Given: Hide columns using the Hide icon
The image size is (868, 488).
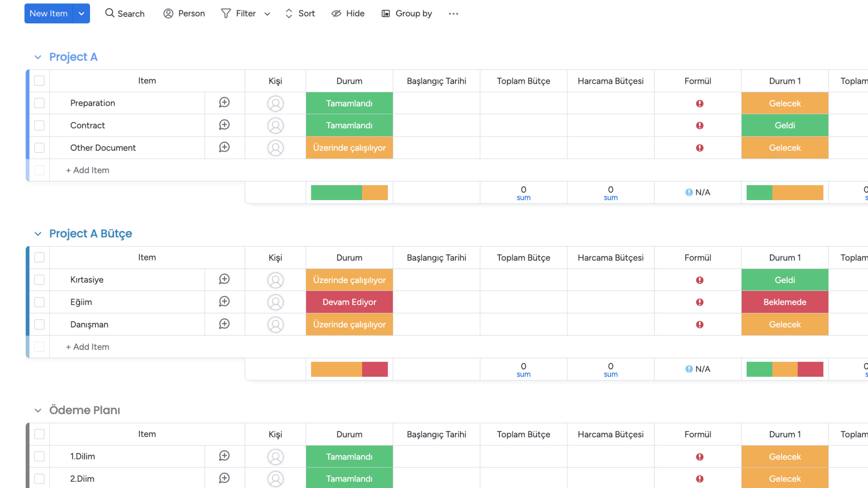Looking at the screenshot, I should 348,13.
